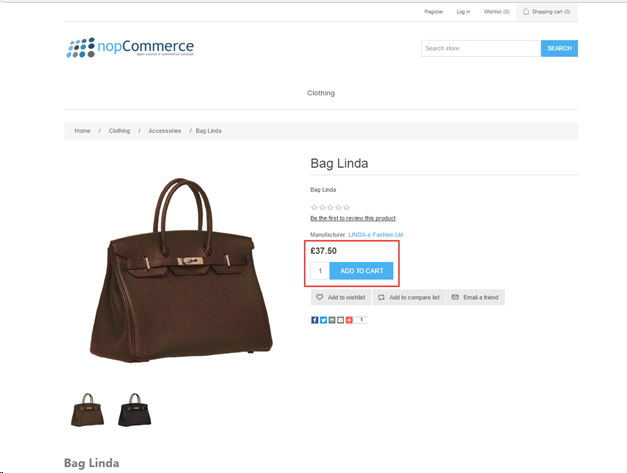Screen dimensions: 627x473
Task: Click the email share envelope icon
Action: coord(340,320)
